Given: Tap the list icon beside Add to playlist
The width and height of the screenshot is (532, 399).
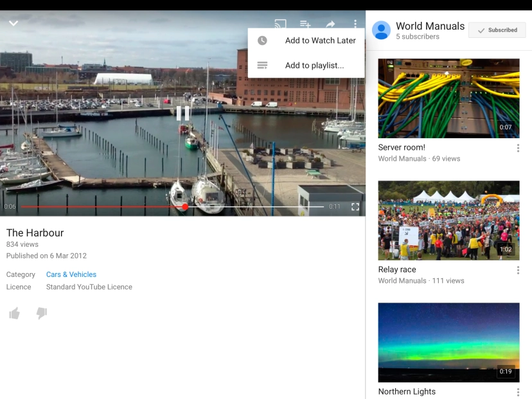Looking at the screenshot, I should click(262, 65).
